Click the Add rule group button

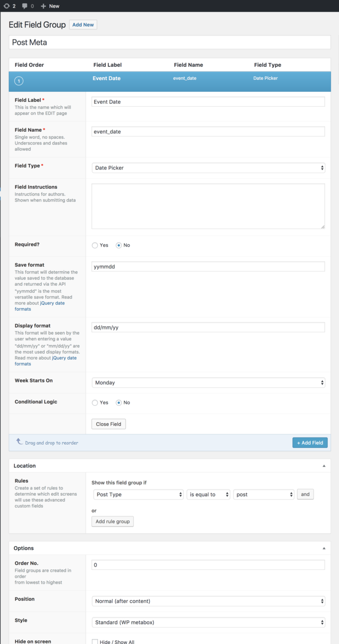pos(113,521)
